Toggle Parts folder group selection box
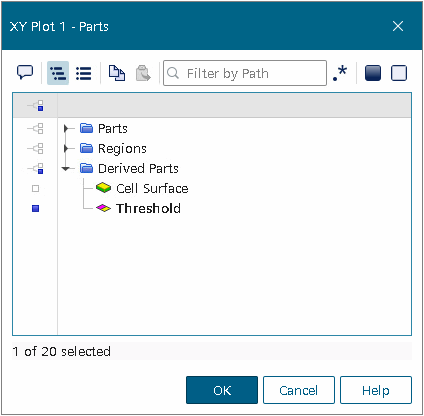Screen dimensions: 424x416 (36, 128)
